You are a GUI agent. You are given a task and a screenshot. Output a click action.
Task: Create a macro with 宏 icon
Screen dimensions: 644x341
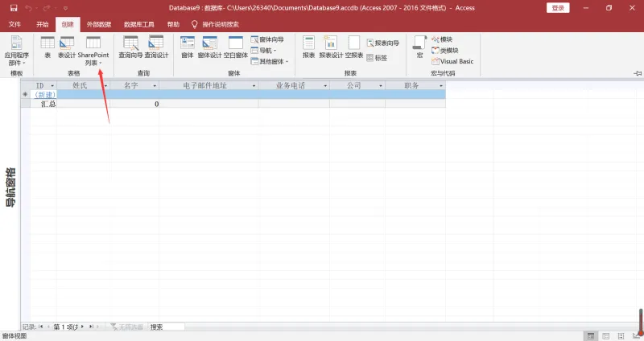tap(419, 47)
